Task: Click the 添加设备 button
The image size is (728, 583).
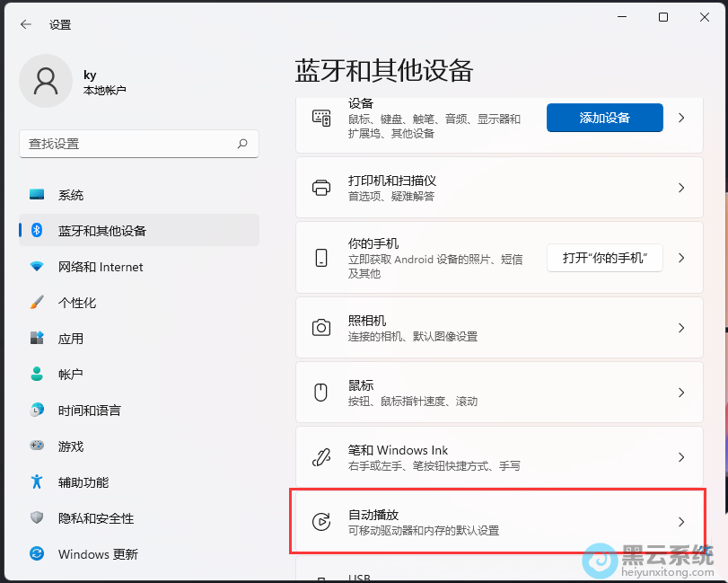Action: 604,117
